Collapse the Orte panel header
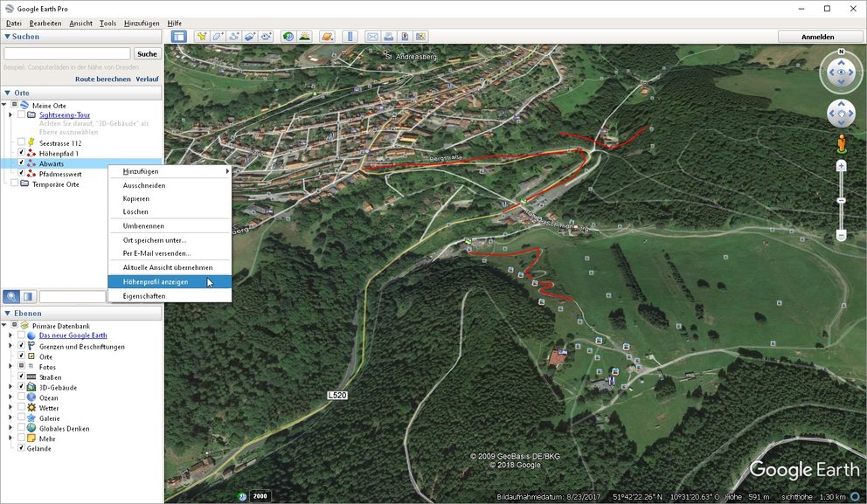 pos(8,93)
